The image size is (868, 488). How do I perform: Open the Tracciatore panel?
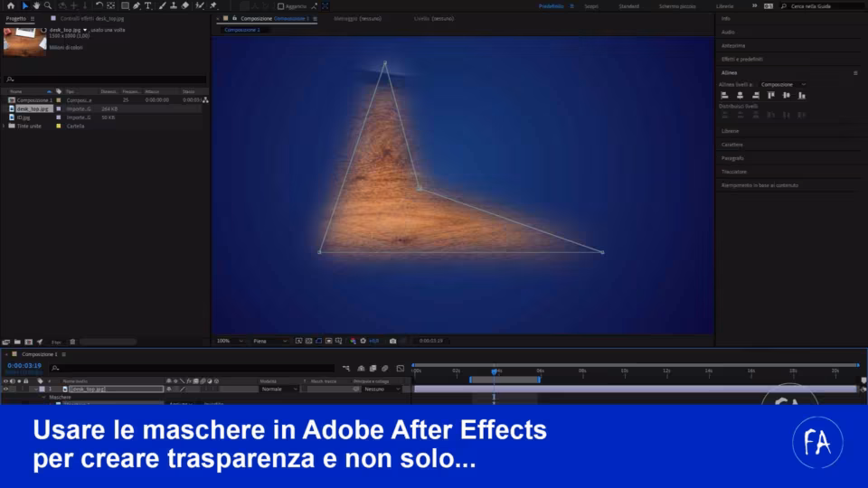tap(734, 172)
